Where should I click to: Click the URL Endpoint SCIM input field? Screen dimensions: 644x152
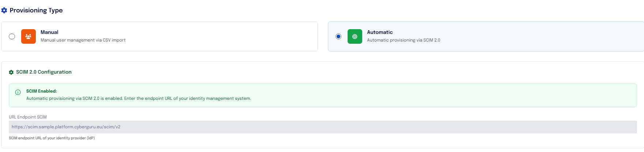[323, 127]
